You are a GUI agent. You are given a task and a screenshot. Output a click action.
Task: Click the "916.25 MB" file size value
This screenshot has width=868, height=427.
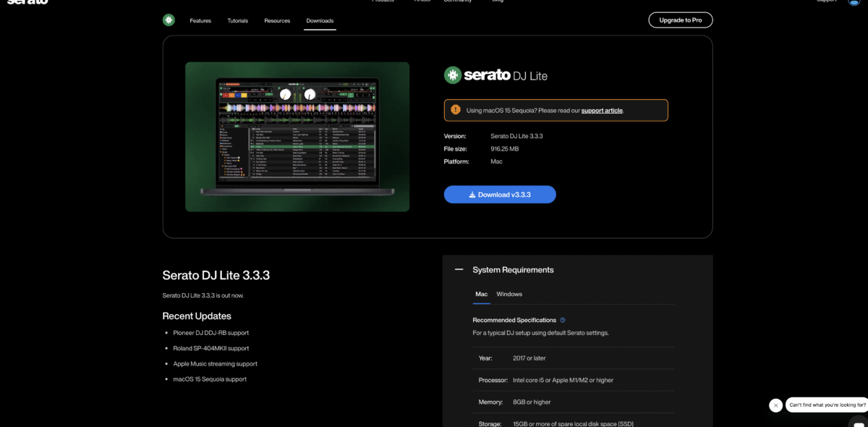[505, 149]
